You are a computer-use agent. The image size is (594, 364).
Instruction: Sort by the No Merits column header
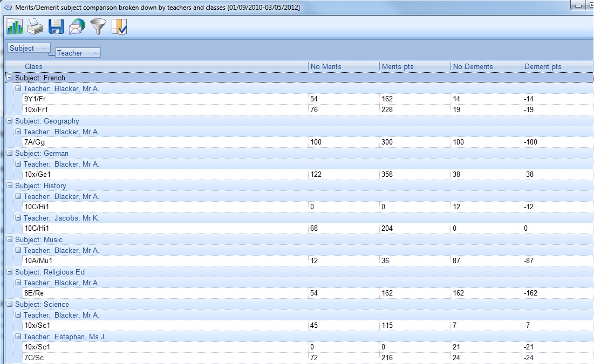(344, 66)
